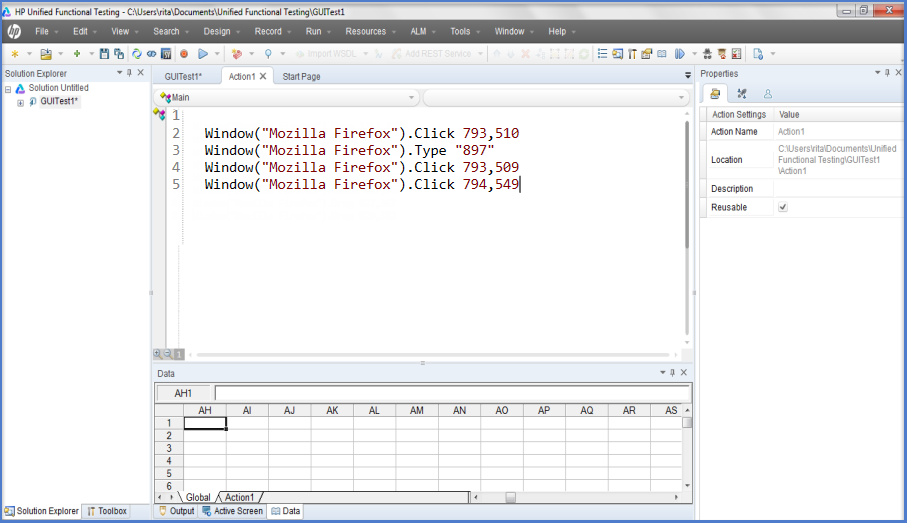Open the document tabs overflow list
The width and height of the screenshot is (907, 523).
pyautogui.click(x=688, y=75)
